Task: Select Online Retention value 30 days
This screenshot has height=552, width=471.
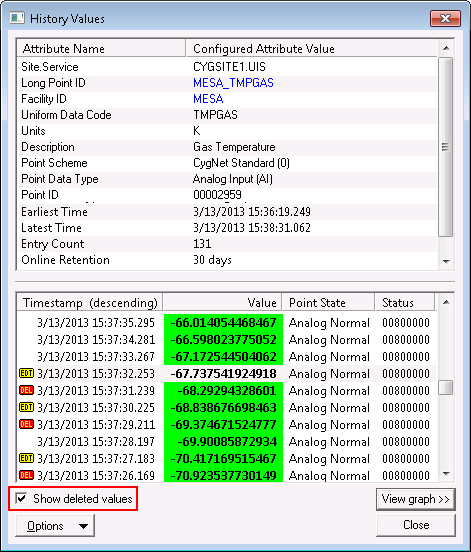Action: coord(212,260)
